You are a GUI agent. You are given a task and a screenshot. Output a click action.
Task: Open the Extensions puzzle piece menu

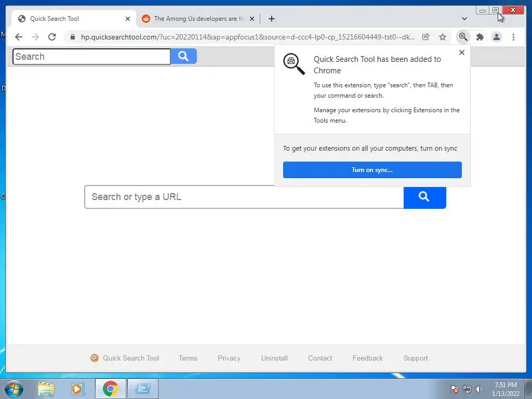[480, 37]
